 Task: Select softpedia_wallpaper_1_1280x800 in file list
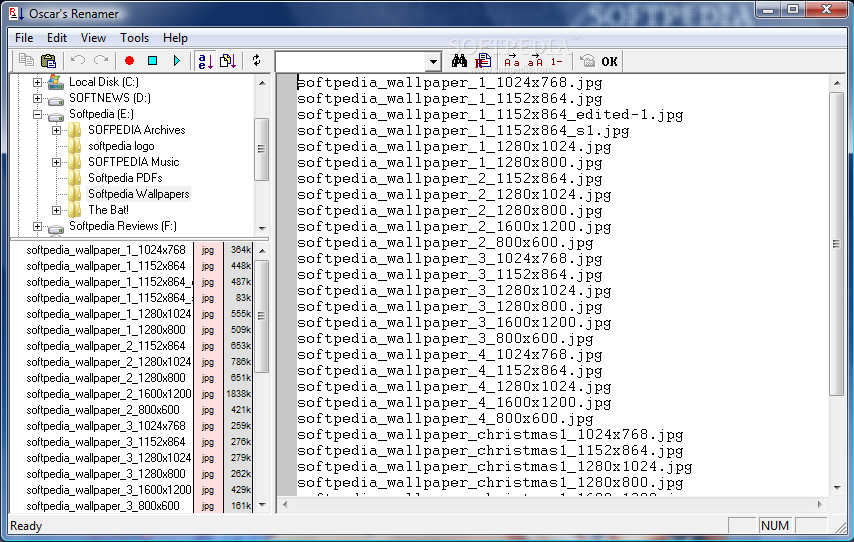[106, 330]
